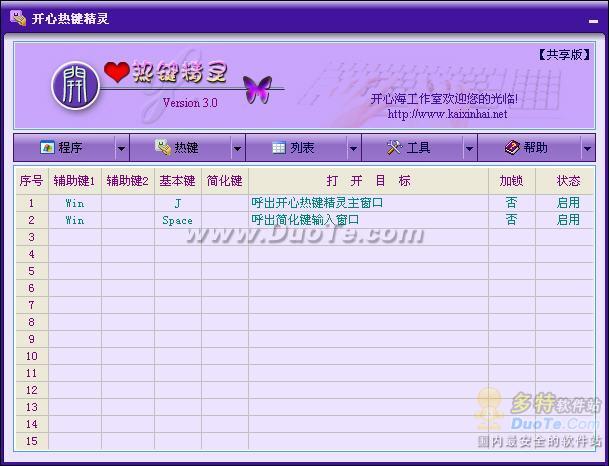Expand the 程序 dropdown arrow
Image resolution: width=609 pixels, height=466 pixels.
pyautogui.click(x=121, y=148)
